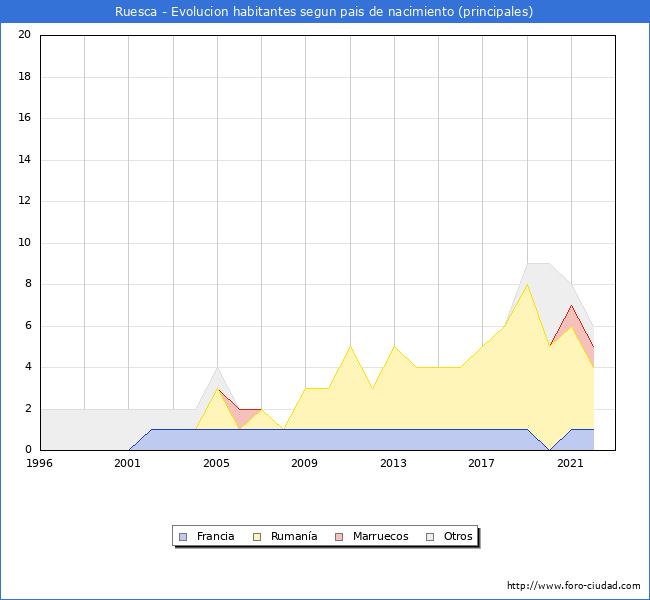The height and width of the screenshot is (600, 650).
Task: Click the y-axis value 6
Action: click(x=28, y=326)
